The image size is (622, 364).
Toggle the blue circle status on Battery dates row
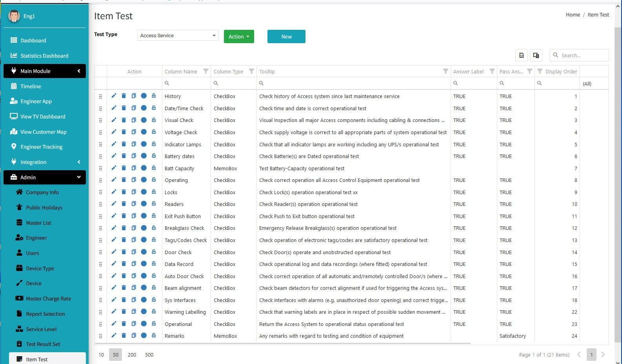pos(144,156)
